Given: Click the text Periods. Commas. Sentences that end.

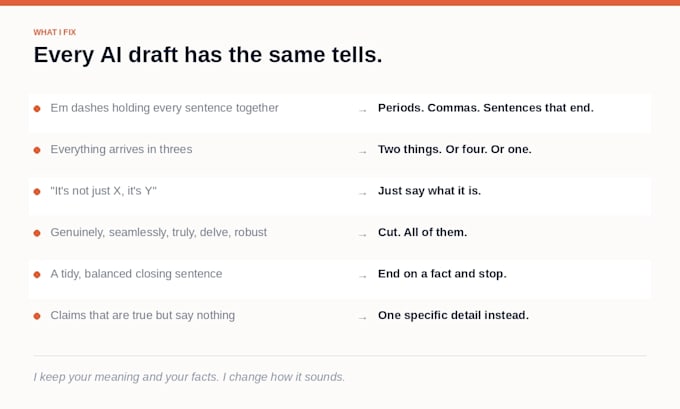Looking at the screenshot, I should click(486, 108).
